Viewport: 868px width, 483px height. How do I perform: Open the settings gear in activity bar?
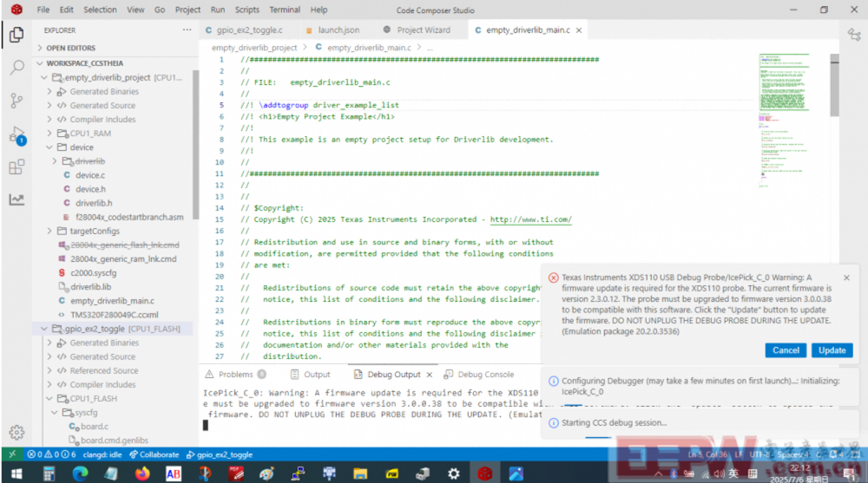(16, 432)
